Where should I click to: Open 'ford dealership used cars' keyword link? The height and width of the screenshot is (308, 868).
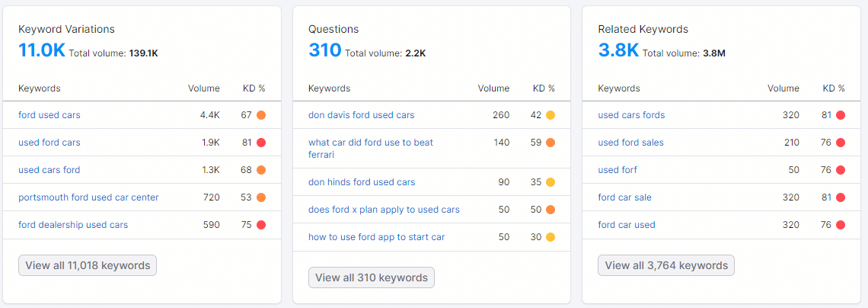73,225
